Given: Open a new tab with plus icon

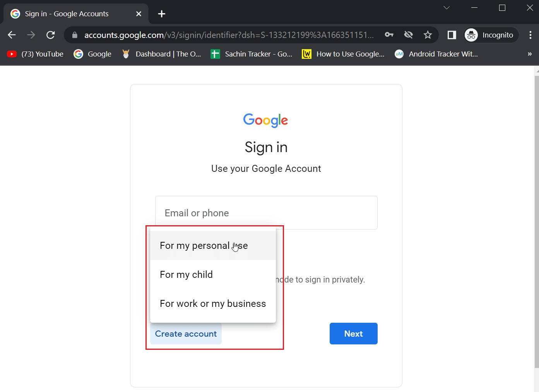Looking at the screenshot, I should click(x=162, y=14).
